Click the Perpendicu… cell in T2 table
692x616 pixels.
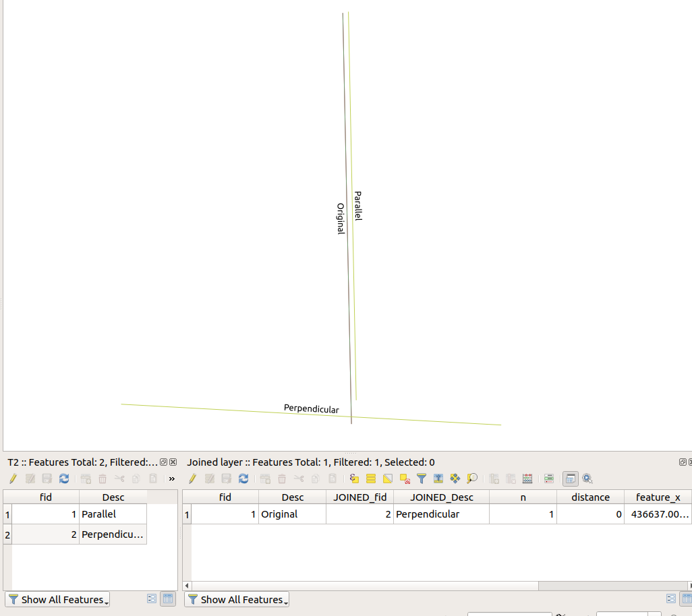pyautogui.click(x=113, y=534)
